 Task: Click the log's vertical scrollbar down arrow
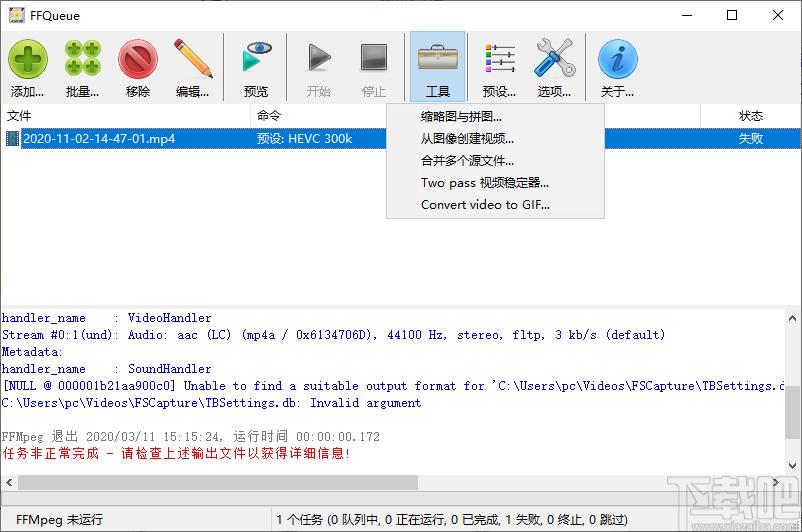[792, 466]
